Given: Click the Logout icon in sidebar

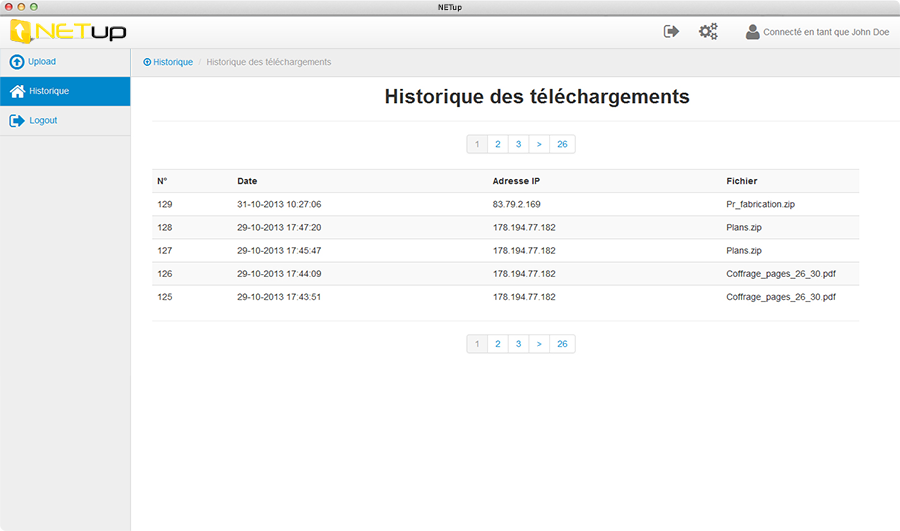Looking at the screenshot, I should tap(17, 121).
